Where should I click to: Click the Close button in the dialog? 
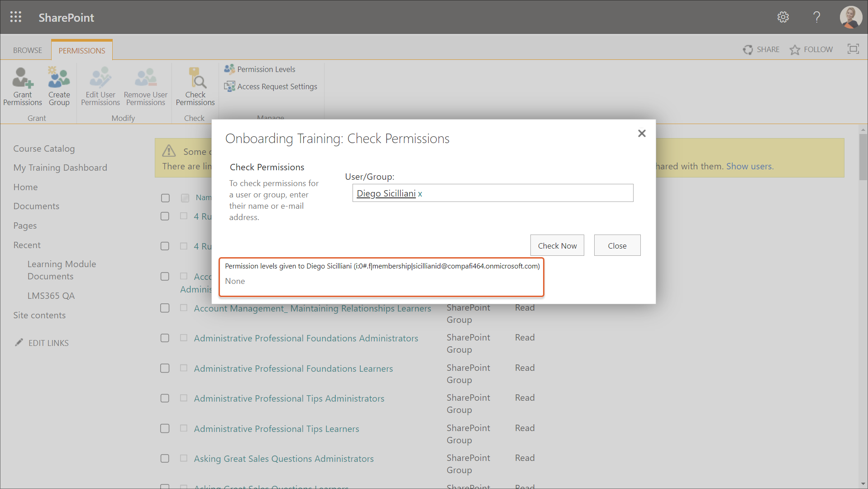pos(617,245)
